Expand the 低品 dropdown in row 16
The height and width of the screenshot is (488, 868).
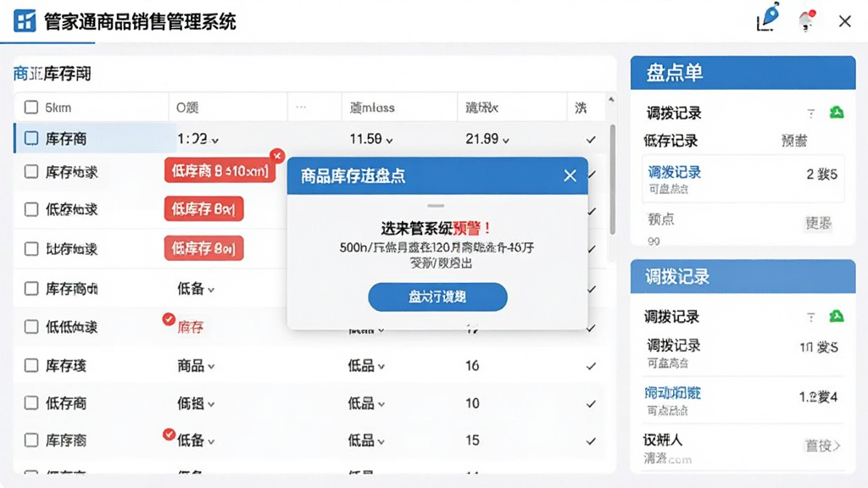pos(366,366)
